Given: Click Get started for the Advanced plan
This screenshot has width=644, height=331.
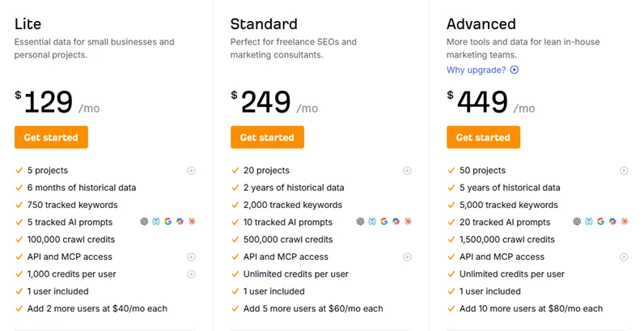Looking at the screenshot, I should [484, 137].
